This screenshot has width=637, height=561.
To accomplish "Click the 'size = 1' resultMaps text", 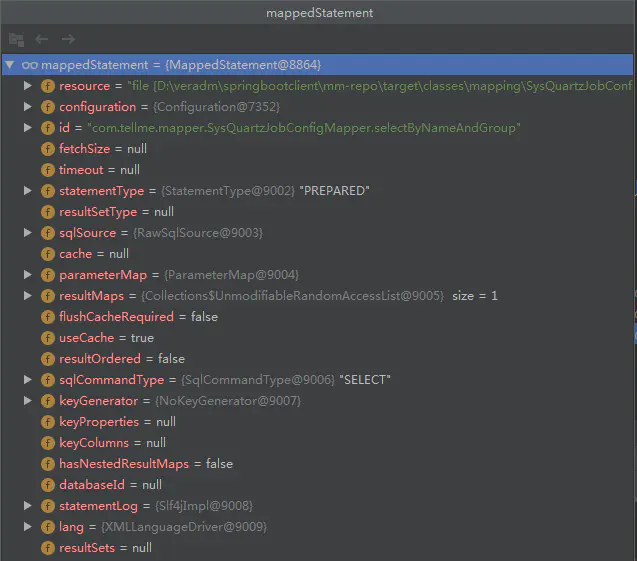I will click(475, 296).
